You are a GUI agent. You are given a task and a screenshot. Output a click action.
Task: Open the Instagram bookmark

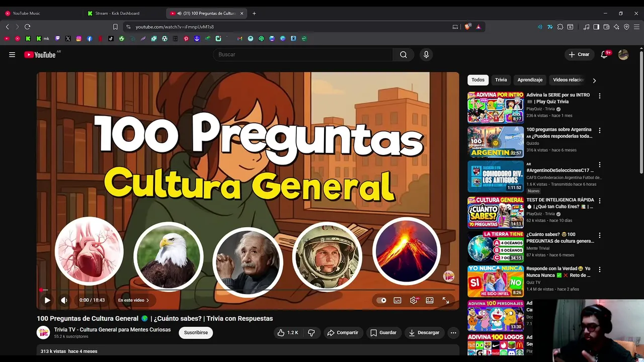78,38
